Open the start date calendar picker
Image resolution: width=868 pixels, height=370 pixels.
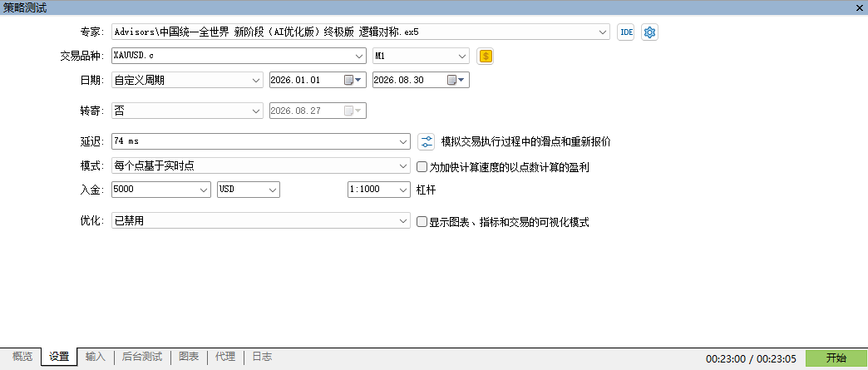coord(353,81)
